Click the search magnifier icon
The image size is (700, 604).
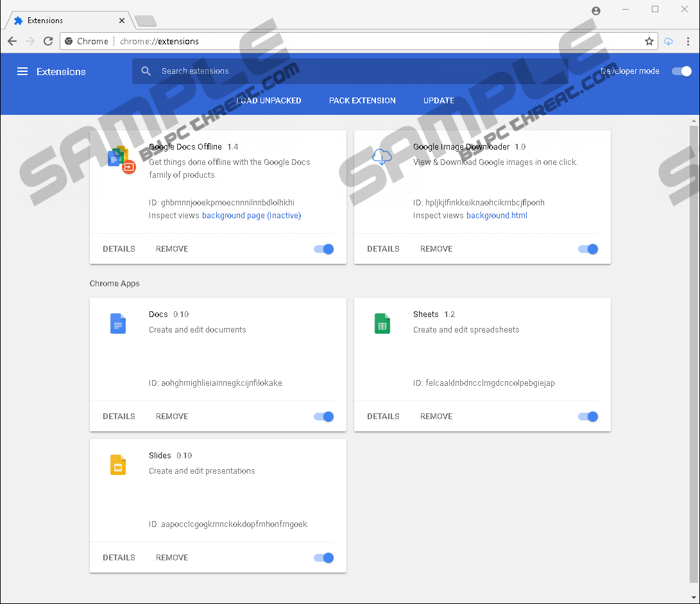click(146, 71)
